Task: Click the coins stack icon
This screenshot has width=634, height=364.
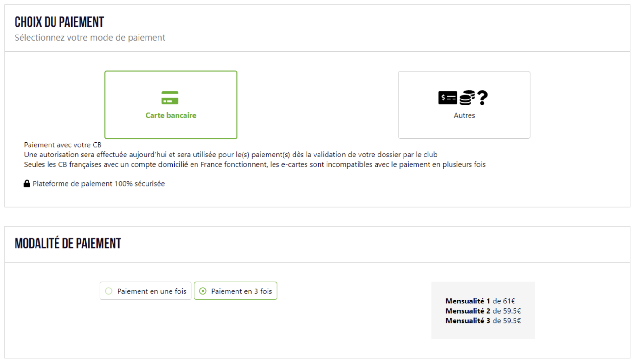Action: click(467, 98)
